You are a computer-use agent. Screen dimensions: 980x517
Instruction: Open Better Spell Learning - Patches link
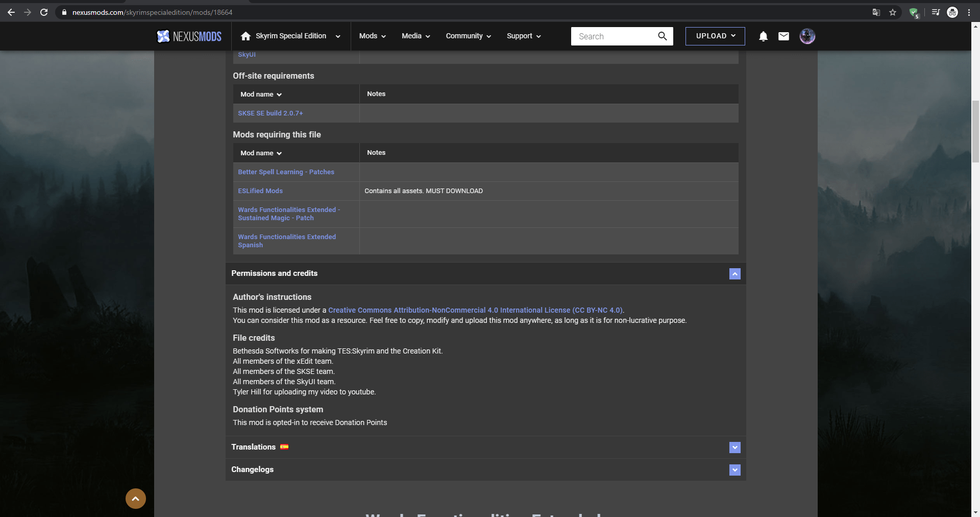286,172
